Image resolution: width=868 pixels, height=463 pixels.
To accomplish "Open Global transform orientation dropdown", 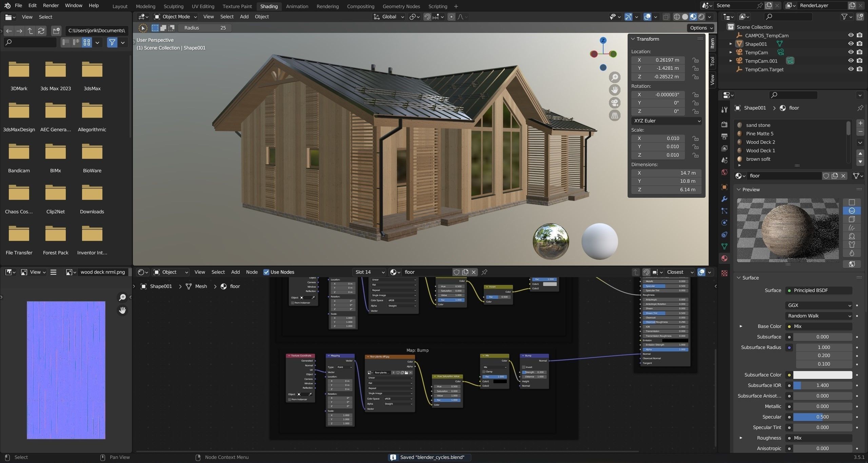I will click(x=389, y=17).
